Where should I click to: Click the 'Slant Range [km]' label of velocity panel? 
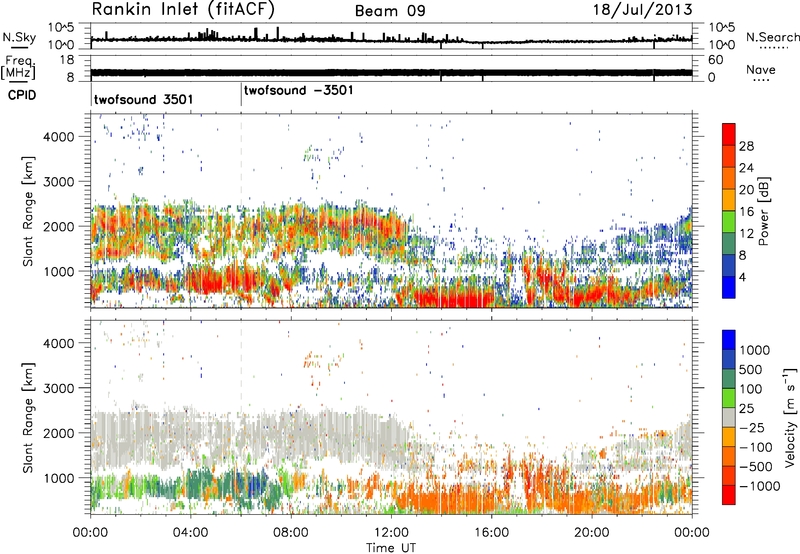[28, 418]
